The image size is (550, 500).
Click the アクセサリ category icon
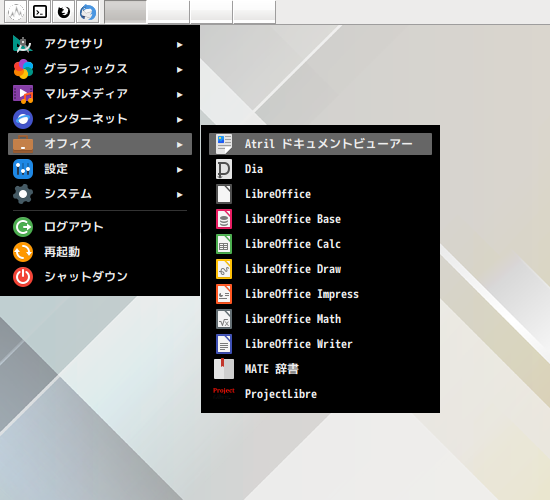[23, 44]
